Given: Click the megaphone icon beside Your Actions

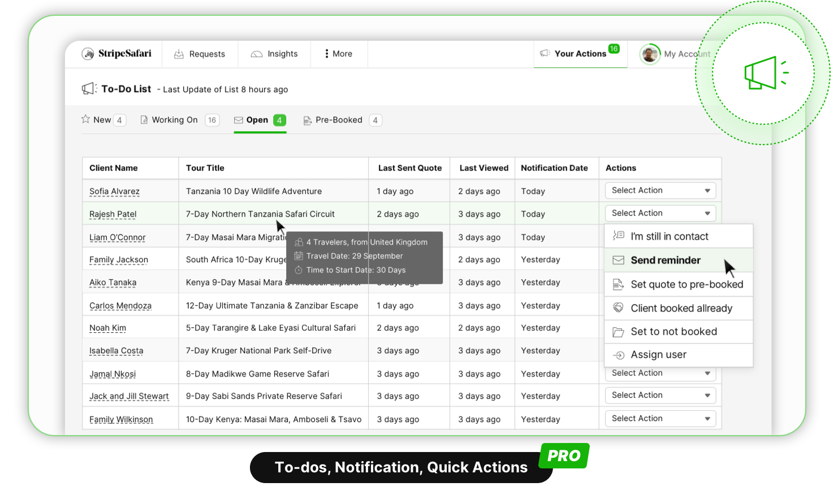Looking at the screenshot, I should click(x=545, y=53).
